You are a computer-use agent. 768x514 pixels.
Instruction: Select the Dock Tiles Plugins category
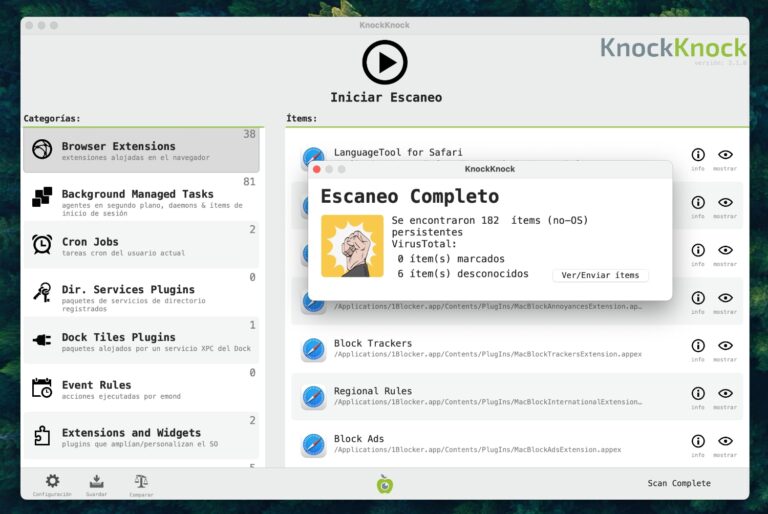click(x=140, y=341)
